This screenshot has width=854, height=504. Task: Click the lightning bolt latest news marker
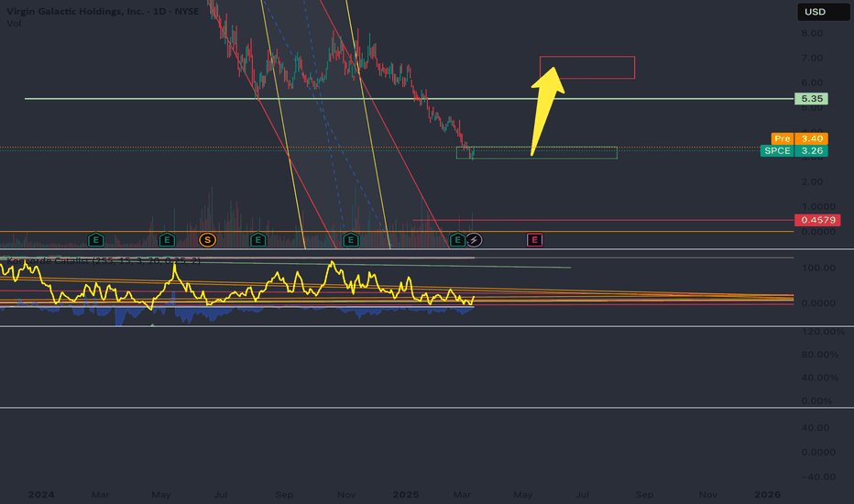click(x=474, y=240)
